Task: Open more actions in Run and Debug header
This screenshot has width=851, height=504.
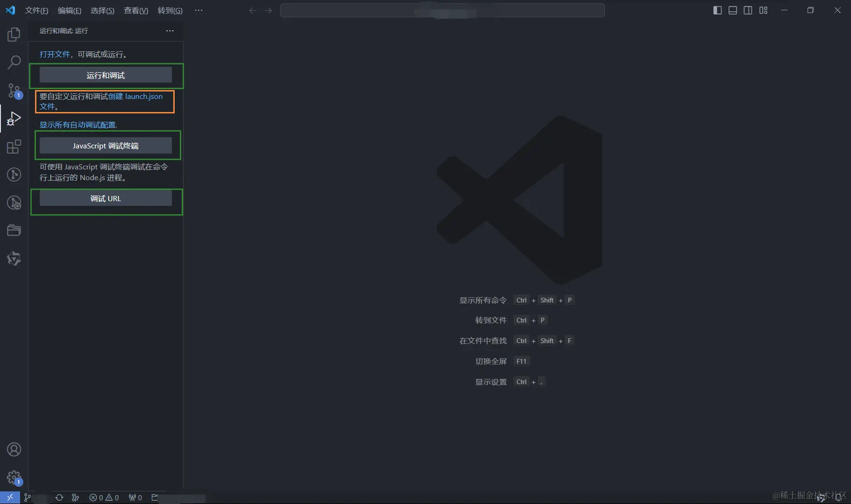Action: coord(170,31)
